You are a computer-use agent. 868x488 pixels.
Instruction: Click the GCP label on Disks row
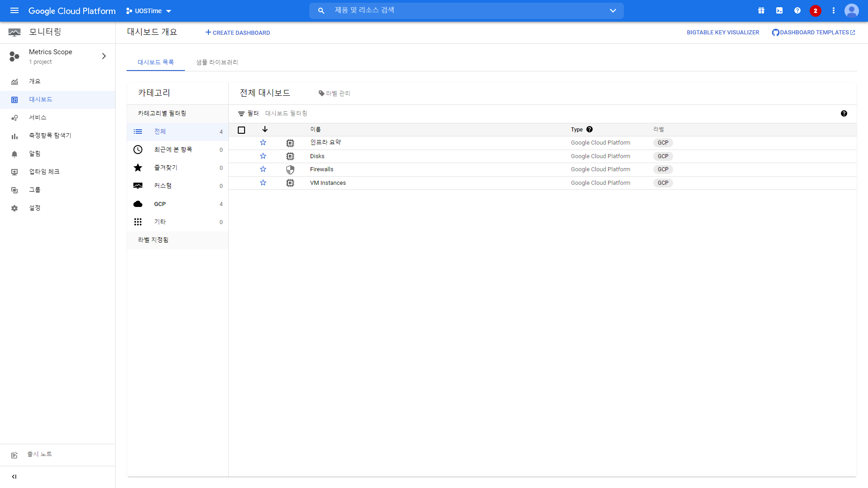[663, 156]
